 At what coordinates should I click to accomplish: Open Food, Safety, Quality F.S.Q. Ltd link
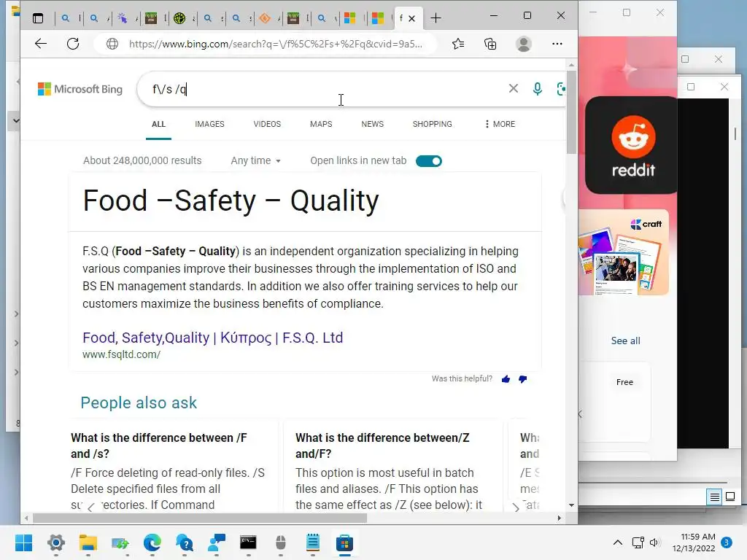[212, 338]
